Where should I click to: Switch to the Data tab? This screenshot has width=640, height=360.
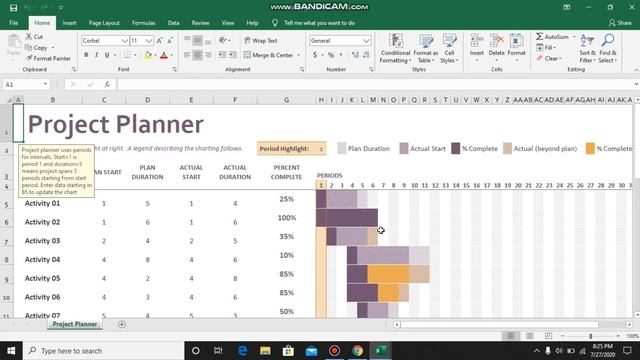(x=173, y=23)
